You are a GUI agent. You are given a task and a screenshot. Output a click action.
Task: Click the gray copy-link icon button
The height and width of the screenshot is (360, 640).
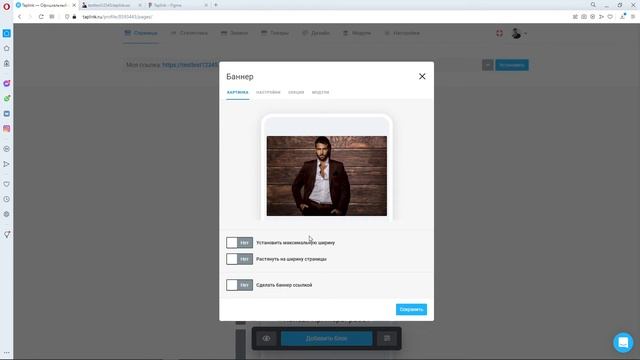487,65
